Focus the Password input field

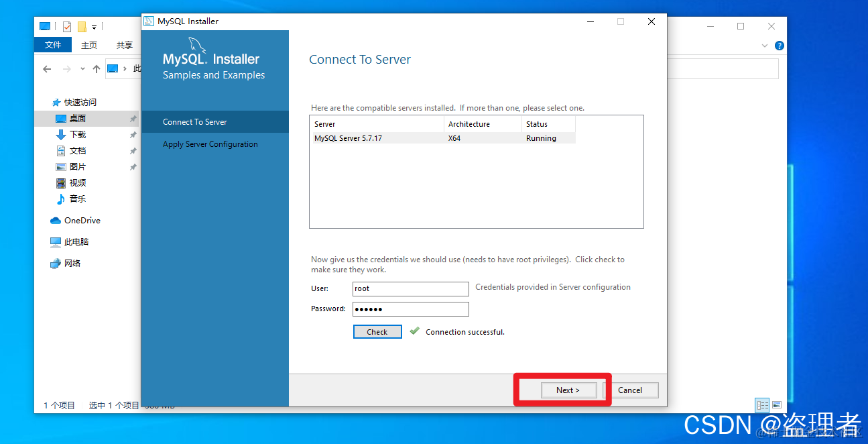coord(411,309)
